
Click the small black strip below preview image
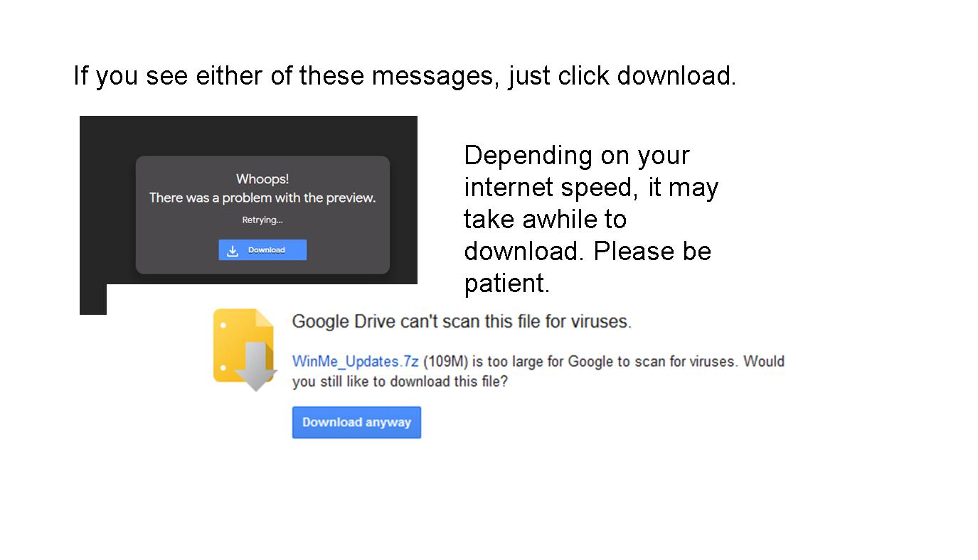[x=93, y=299]
